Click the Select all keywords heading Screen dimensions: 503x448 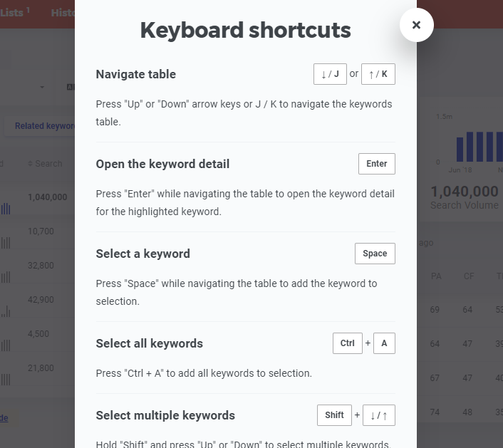[x=149, y=343]
